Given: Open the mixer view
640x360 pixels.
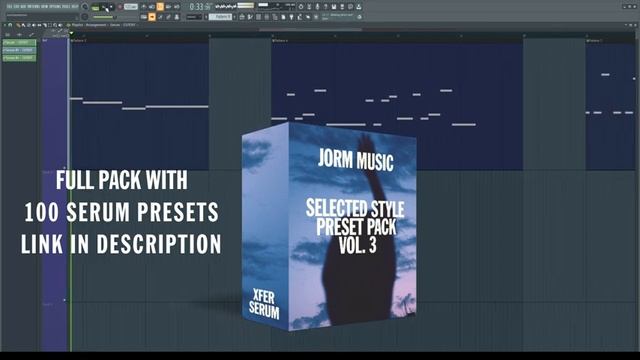Looking at the screenshot, I should (267, 17).
